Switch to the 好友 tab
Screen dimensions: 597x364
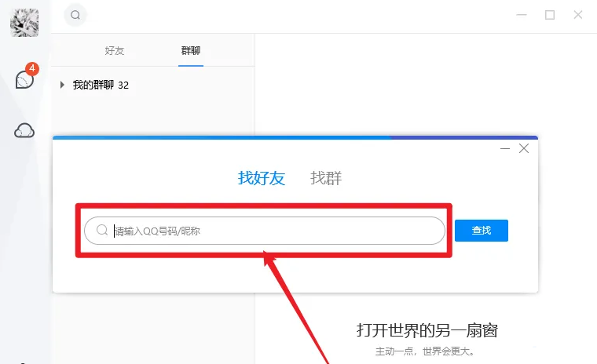pos(115,50)
